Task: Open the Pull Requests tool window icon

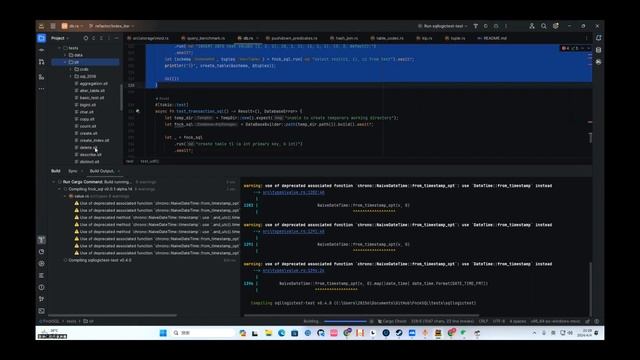Action: click(x=41, y=62)
